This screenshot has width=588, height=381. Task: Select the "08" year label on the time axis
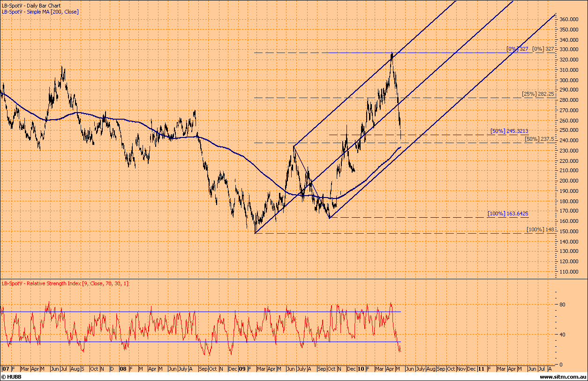[x=122, y=369]
